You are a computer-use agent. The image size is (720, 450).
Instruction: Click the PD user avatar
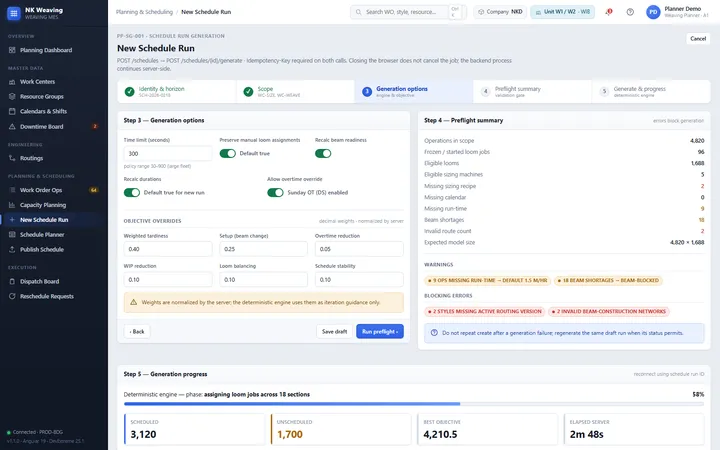pos(653,12)
